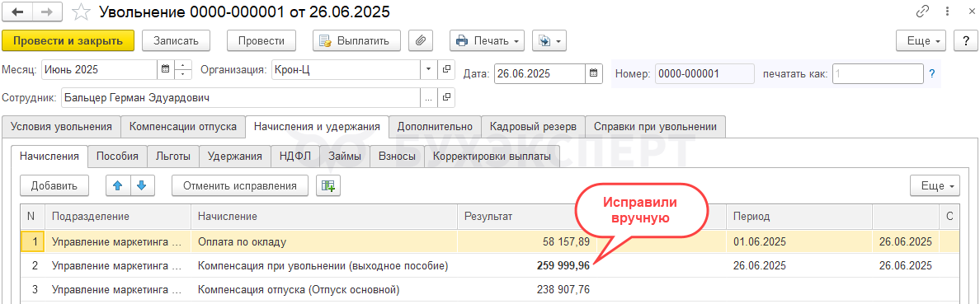Viewport: 980px width, 304px height.
Task: Open employee selection ellipsis button
Action: 428,98
